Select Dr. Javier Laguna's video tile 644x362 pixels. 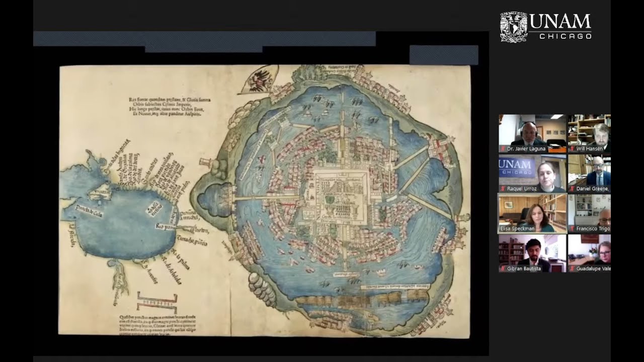tap(532, 133)
